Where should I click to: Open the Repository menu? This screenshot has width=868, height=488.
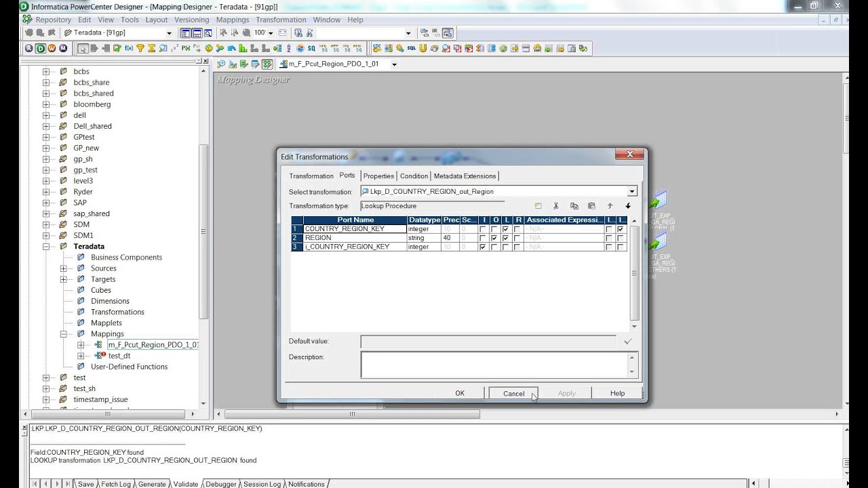tap(53, 20)
